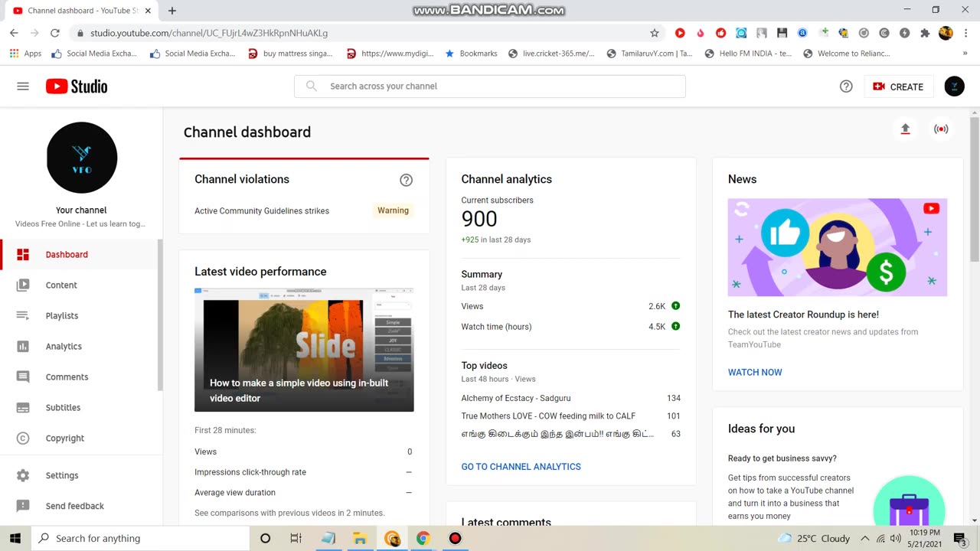
Task: Click the page vertical scrollbar
Action: pyautogui.click(x=975, y=191)
